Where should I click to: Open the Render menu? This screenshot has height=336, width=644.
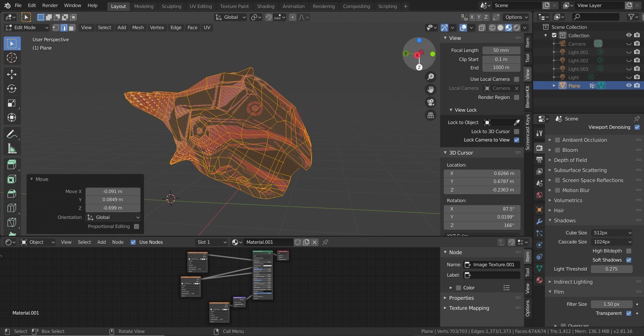50,5
